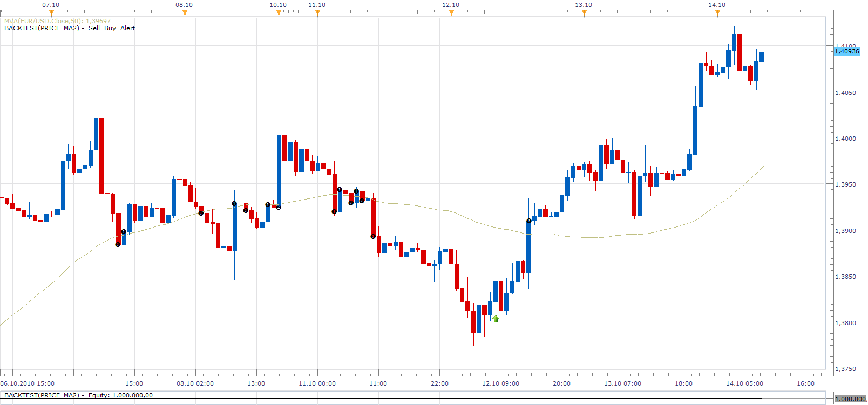Click the highlighted current price tag 1,40936
Image resolution: width=868 pixels, height=405 pixels.
point(846,51)
